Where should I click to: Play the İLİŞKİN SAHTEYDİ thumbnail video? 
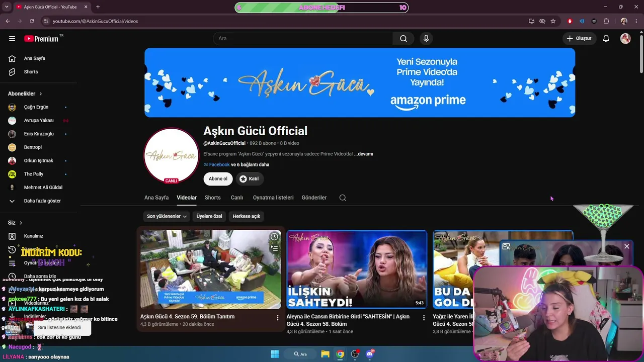click(x=357, y=269)
